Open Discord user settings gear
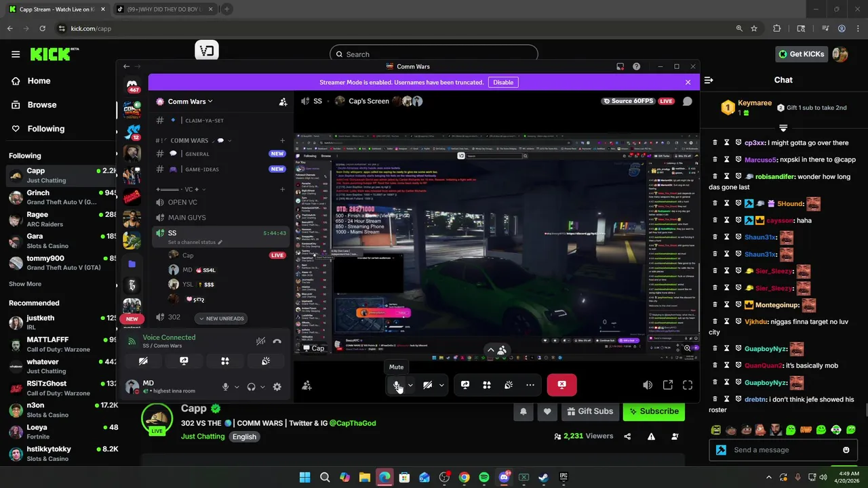868x488 pixels. (x=277, y=387)
